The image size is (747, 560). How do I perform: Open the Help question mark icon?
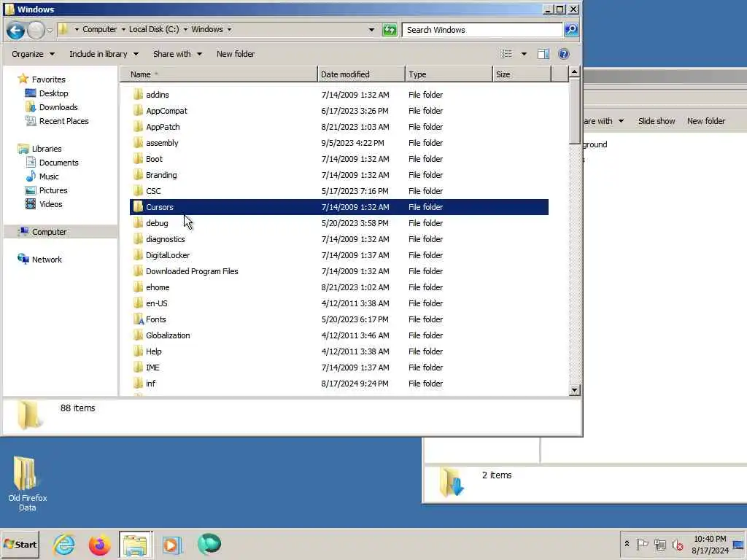coord(564,54)
